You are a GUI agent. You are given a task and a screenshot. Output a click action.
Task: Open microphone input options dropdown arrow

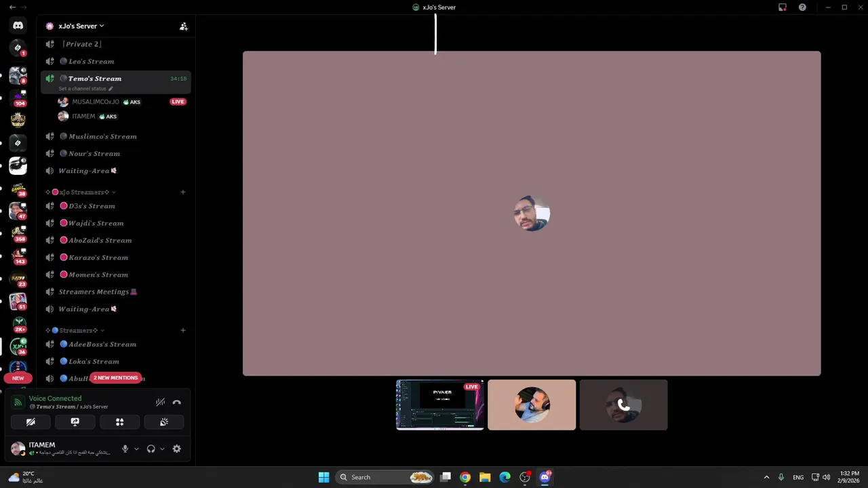[136, 449]
